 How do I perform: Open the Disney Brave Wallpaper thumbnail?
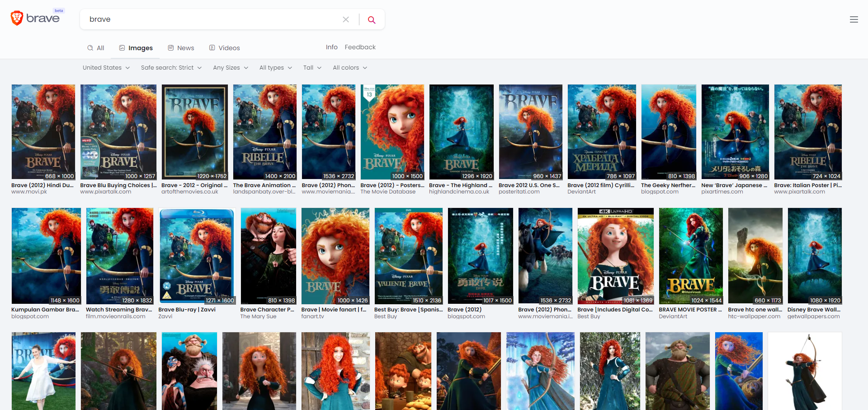point(815,256)
